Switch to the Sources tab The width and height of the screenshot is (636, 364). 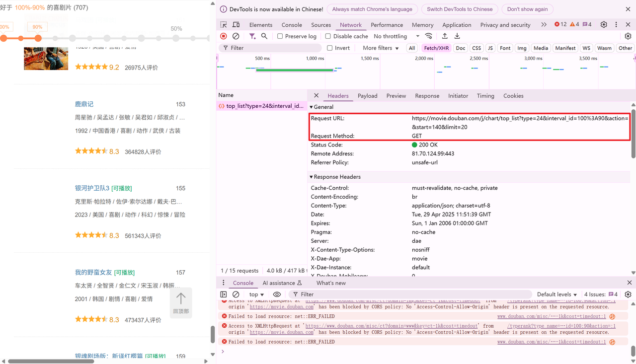(x=321, y=25)
